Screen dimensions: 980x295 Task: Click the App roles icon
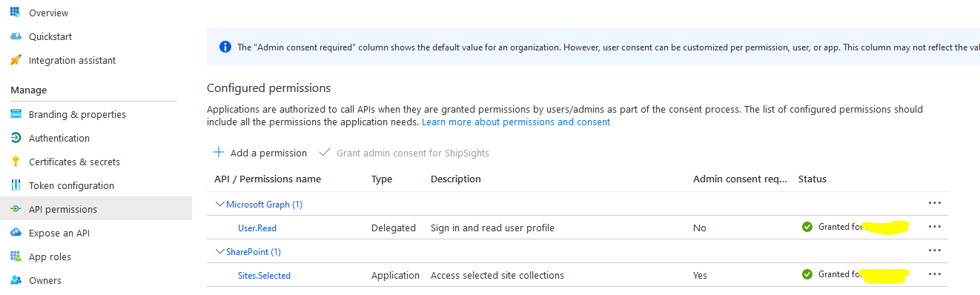[x=15, y=256]
